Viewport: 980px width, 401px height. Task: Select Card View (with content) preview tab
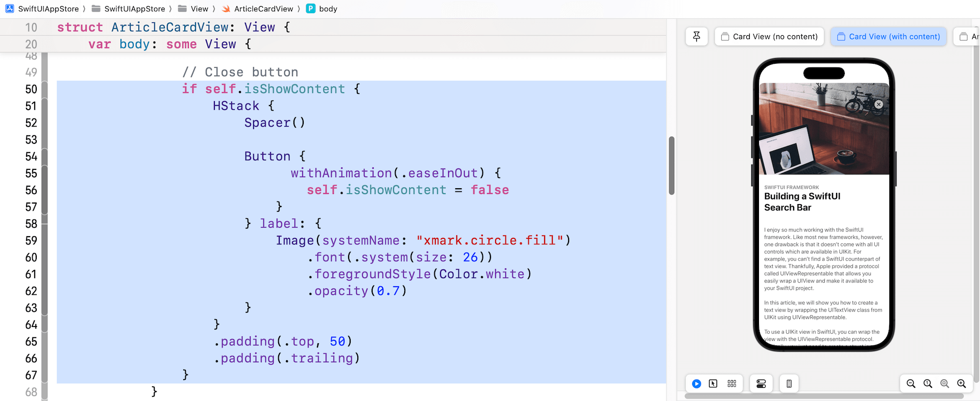888,37
